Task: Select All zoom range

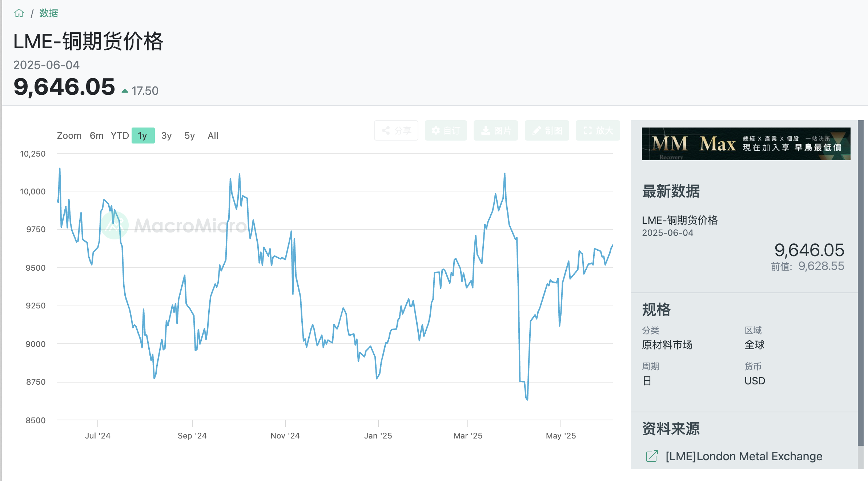Action: point(213,136)
